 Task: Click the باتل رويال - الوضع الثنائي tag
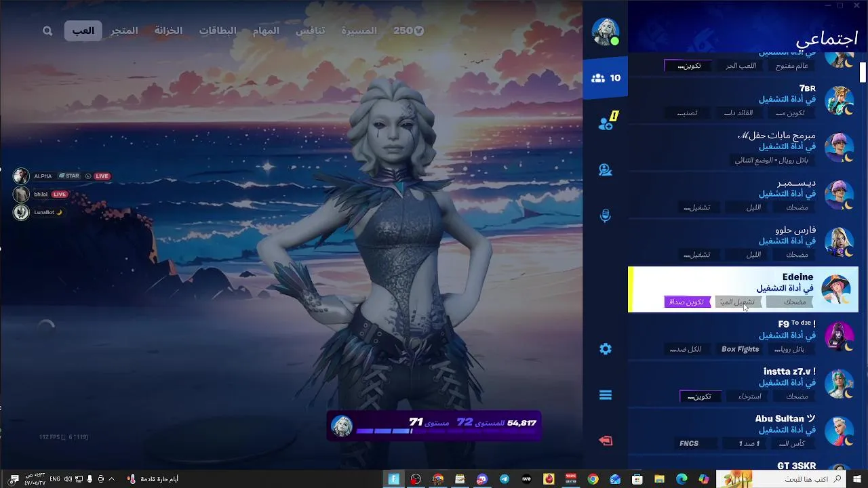pos(772,161)
